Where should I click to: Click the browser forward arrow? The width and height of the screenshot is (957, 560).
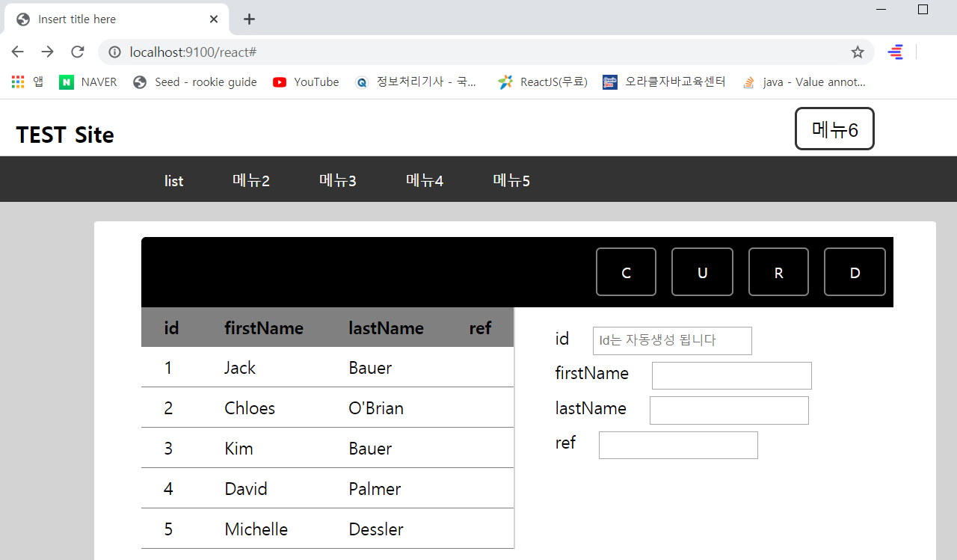[47, 52]
